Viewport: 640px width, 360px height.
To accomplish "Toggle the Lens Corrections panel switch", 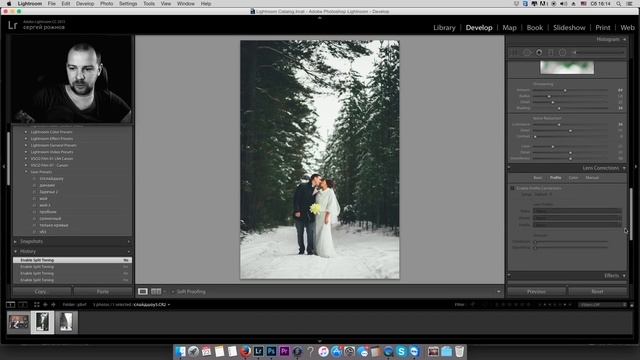I will click(509, 168).
